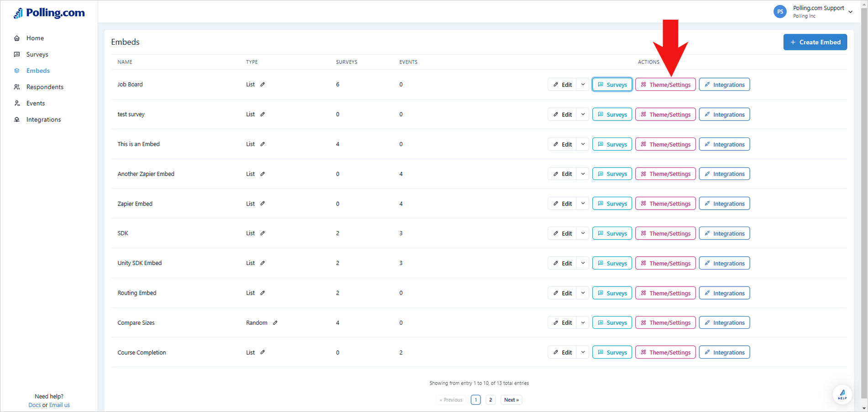
Task: Open Theme/Settings for Job Board
Action: 665,85
